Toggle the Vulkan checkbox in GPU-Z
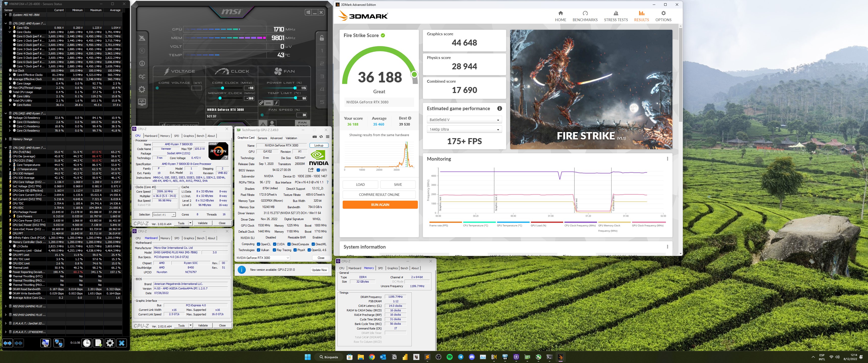 click(x=258, y=250)
